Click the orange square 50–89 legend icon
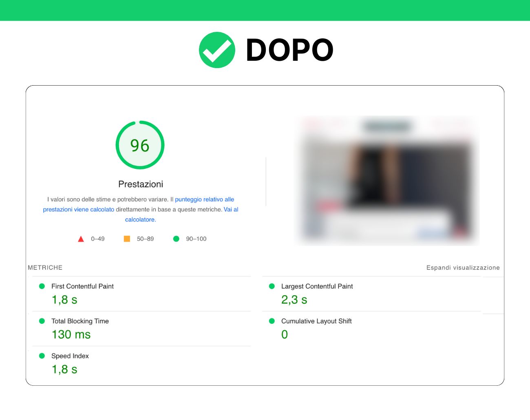530x420 pixels. (127, 239)
